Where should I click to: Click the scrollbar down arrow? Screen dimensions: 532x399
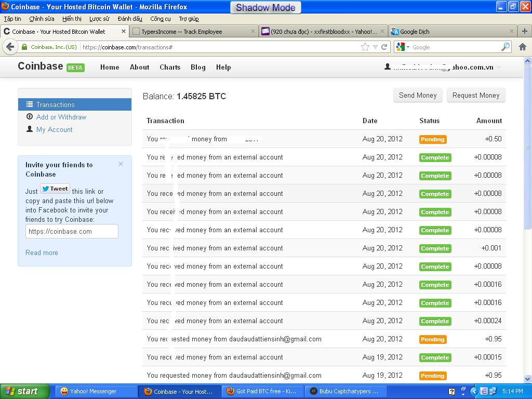click(x=527, y=379)
